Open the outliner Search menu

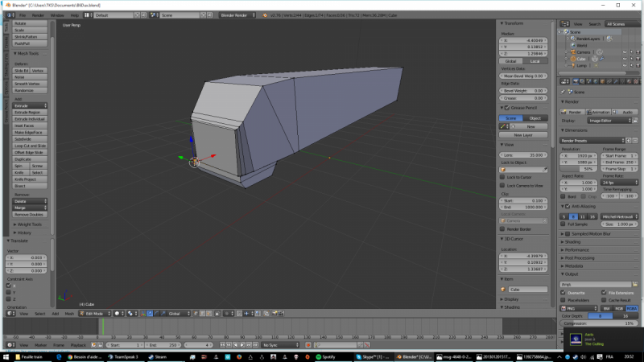tap(594, 24)
